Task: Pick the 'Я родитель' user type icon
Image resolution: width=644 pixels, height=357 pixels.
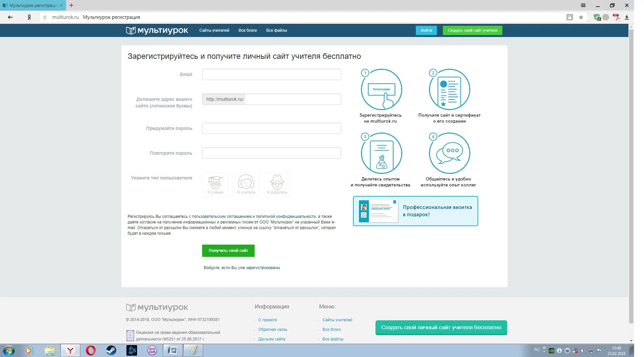Action: pyautogui.click(x=277, y=184)
